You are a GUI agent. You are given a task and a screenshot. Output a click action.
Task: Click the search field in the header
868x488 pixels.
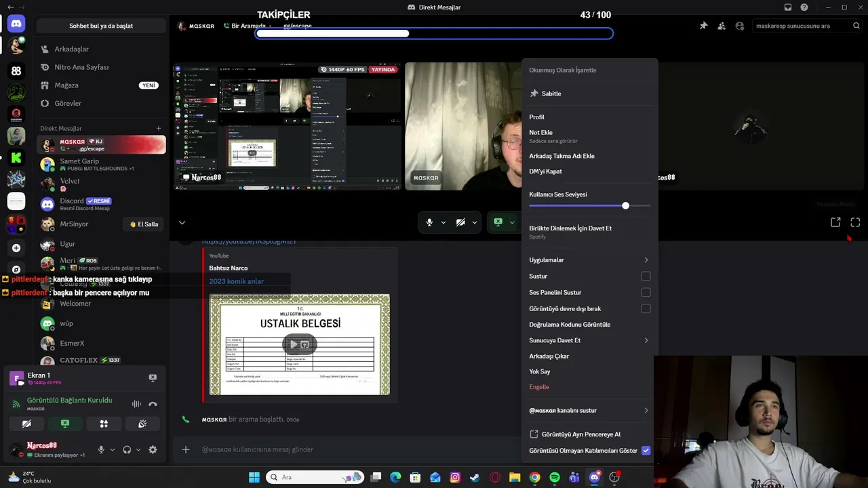point(807,26)
